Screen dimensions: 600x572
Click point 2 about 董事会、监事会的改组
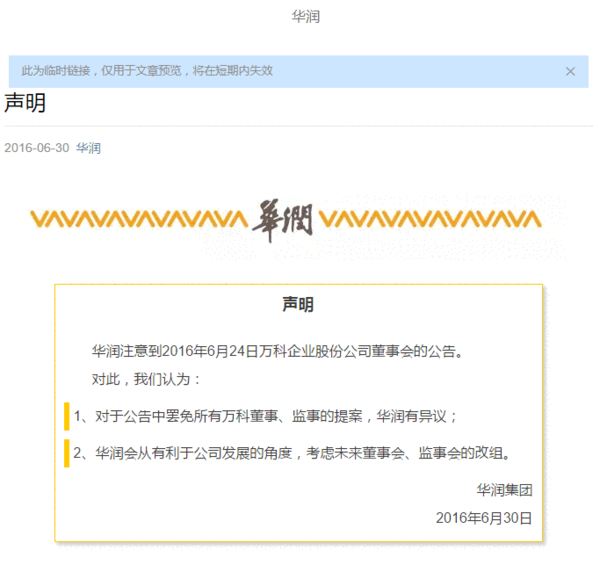291,453
